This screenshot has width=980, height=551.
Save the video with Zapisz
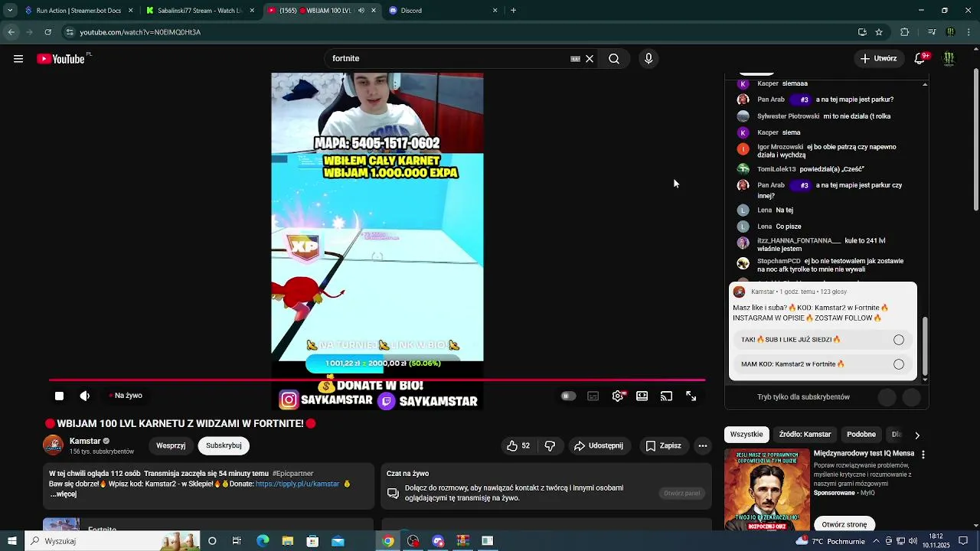click(x=663, y=445)
